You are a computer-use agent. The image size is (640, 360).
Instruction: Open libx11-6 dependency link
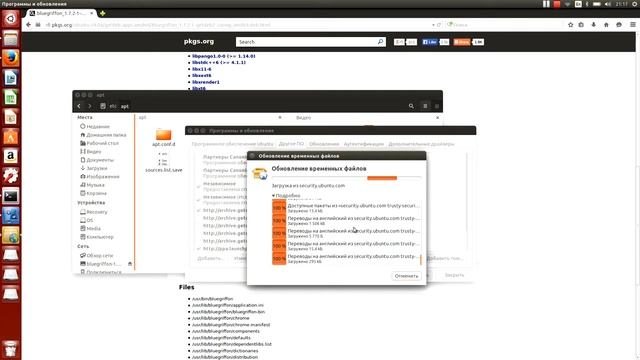202,69
